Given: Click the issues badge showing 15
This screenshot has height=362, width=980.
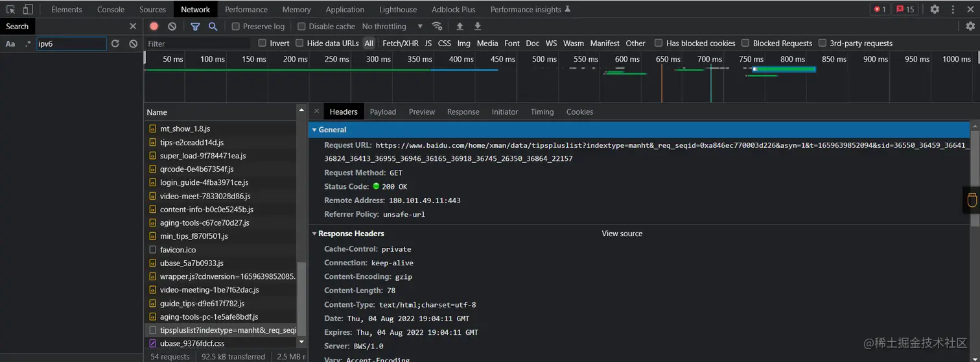Looking at the screenshot, I should (x=905, y=9).
